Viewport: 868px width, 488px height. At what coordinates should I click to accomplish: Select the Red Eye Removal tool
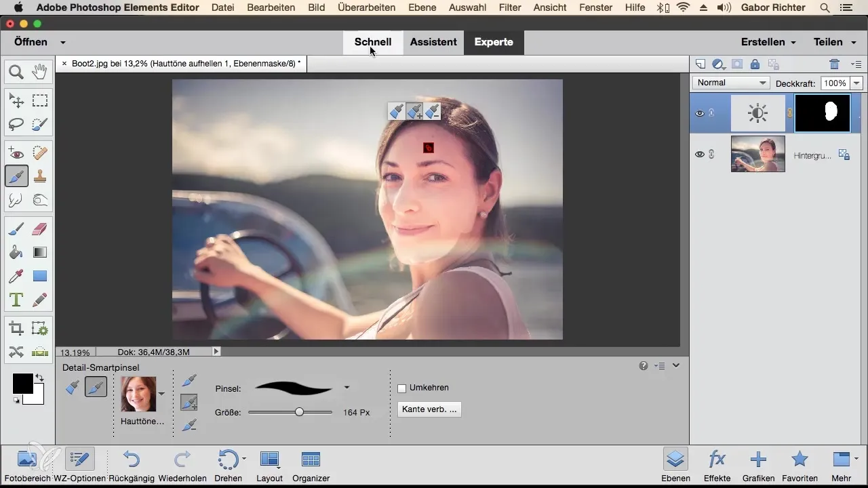16,154
